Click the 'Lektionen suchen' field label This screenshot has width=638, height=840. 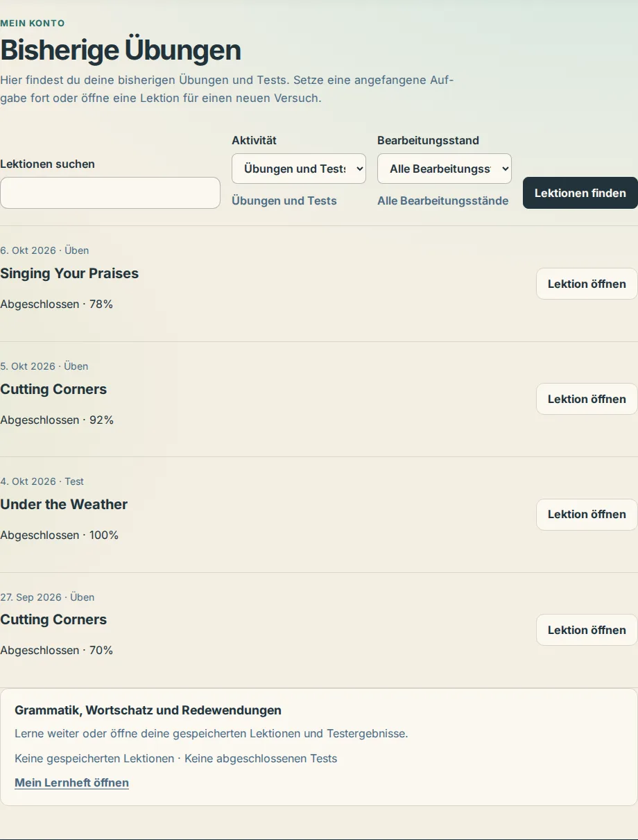coord(47,164)
